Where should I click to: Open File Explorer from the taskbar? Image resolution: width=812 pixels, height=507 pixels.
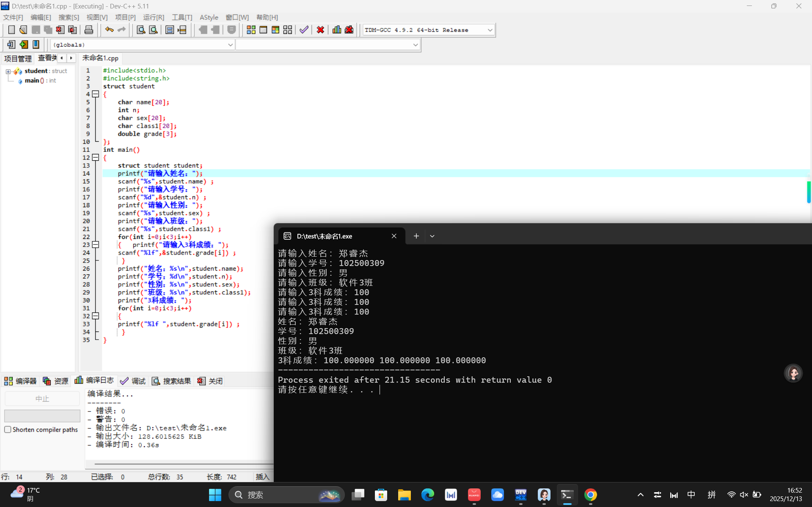[x=404, y=495]
